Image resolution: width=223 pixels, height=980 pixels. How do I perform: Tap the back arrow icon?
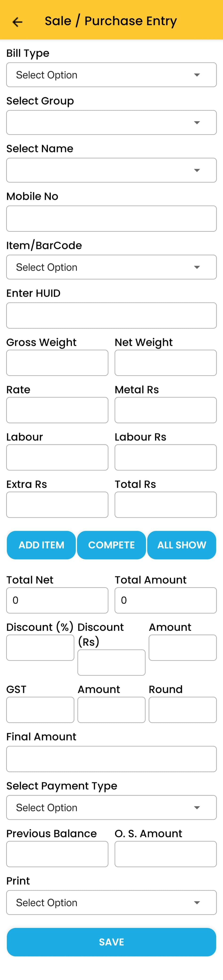click(x=17, y=22)
